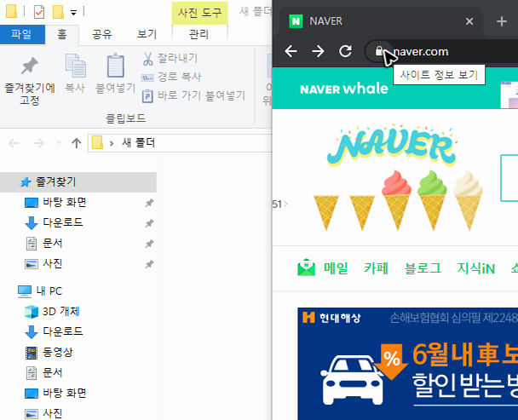Click the 현대해상 car insurance ad banner
The image size is (518, 420).
pyautogui.click(x=407, y=364)
